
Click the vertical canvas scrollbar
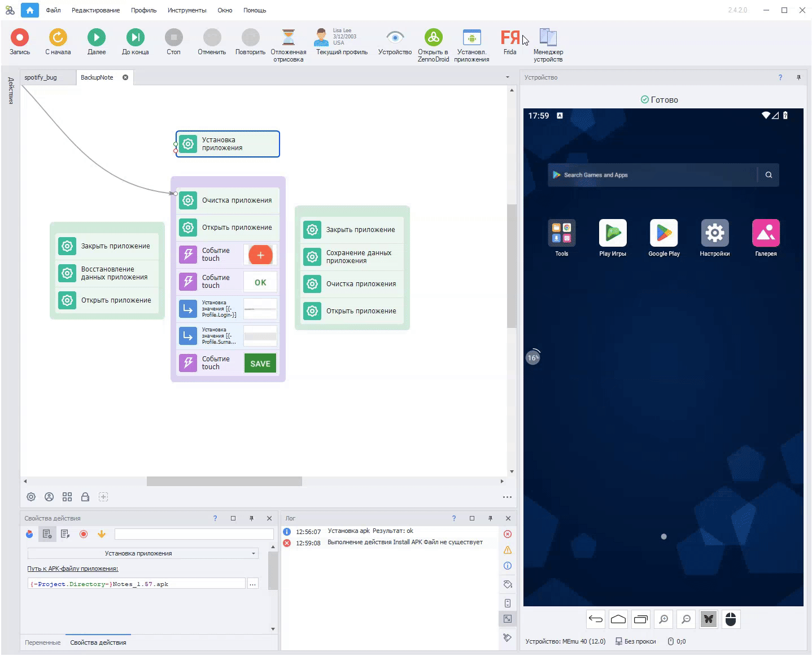point(512,266)
